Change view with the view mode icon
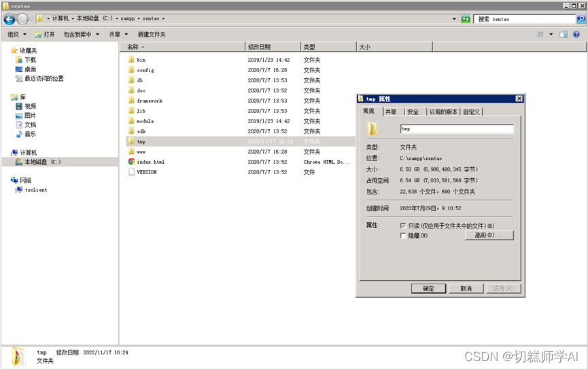The width and height of the screenshot is (588, 370). [540, 34]
